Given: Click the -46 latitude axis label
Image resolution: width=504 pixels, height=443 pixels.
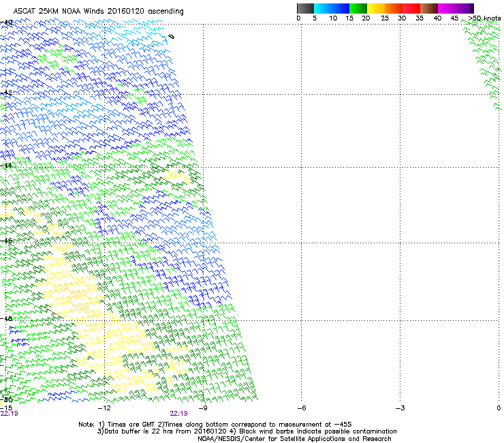Looking at the screenshot, I should (x=6, y=241).
